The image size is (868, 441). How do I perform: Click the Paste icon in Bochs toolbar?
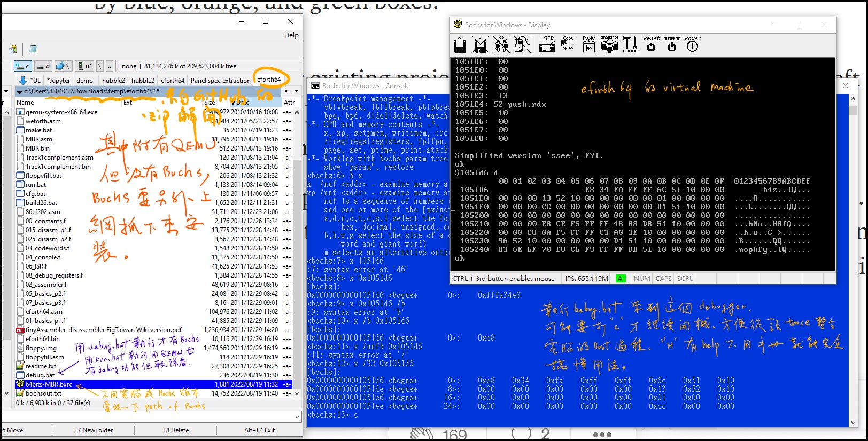[x=588, y=44]
